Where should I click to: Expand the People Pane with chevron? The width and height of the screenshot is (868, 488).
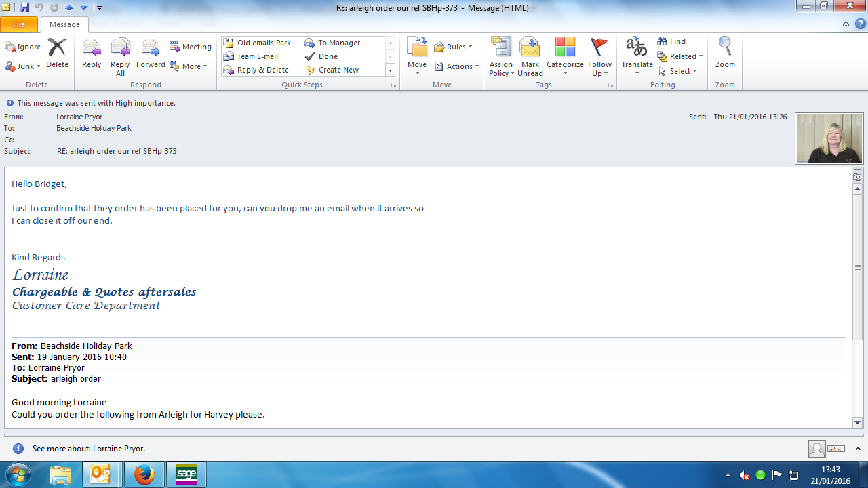click(857, 449)
